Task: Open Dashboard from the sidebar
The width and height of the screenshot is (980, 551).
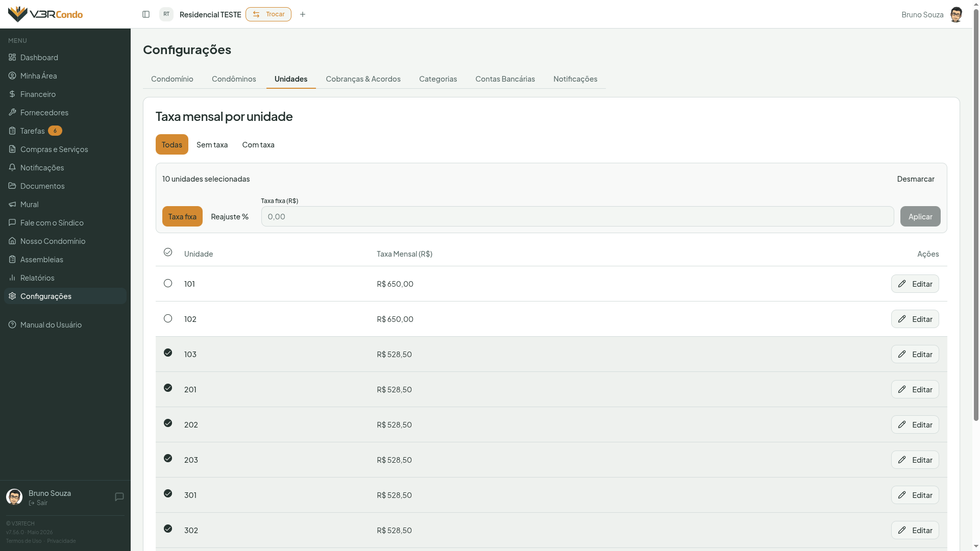Action: tap(65, 57)
